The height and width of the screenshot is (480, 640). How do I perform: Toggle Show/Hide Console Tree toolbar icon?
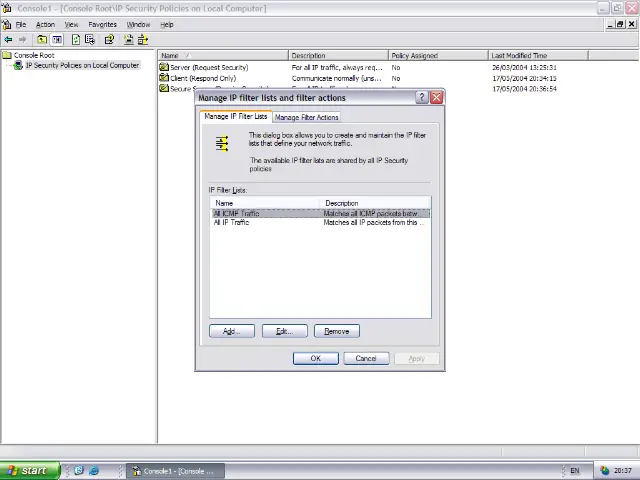coord(57,40)
